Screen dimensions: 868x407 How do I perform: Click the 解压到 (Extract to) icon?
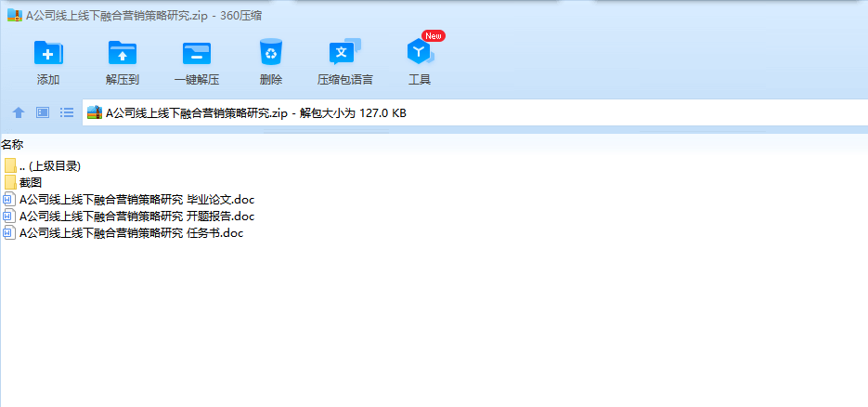[123, 53]
